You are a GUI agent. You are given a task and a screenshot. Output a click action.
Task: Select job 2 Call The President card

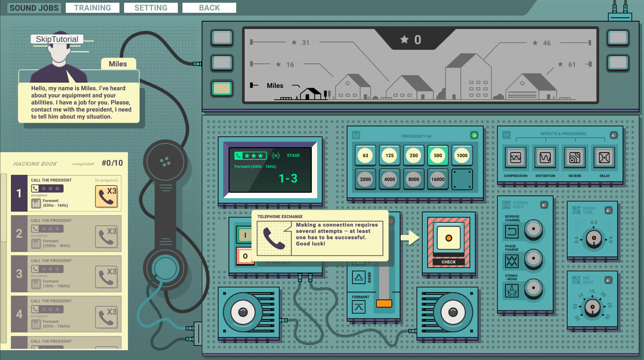pos(66,233)
